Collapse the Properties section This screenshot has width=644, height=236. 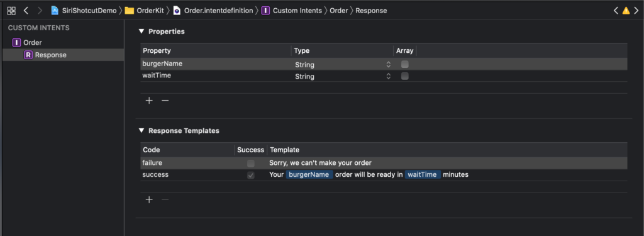[142, 31]
